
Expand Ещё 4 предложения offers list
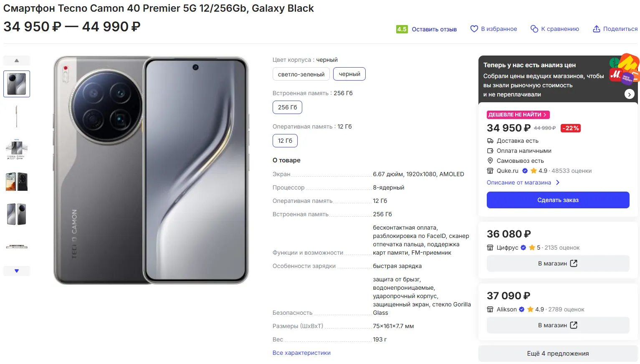[558, 354]
